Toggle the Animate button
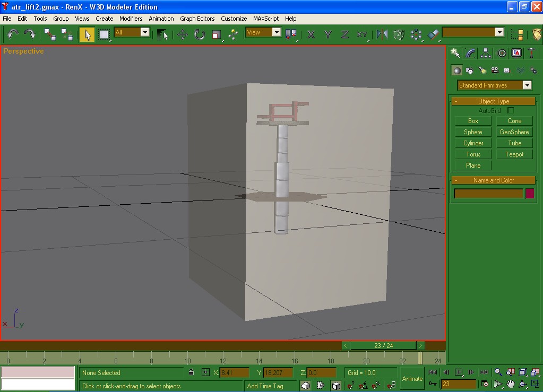This screenshot has height=392, width=543. pos(412,379)
